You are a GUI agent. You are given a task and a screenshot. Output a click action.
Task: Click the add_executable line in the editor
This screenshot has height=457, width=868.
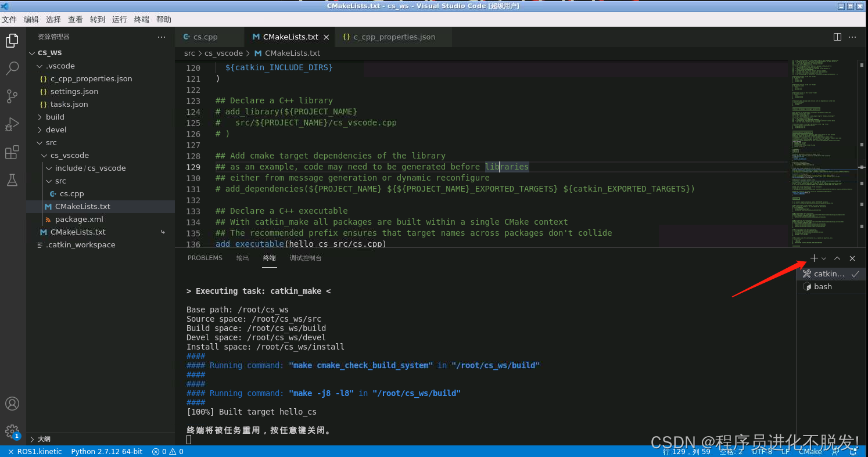click(300, 244)
